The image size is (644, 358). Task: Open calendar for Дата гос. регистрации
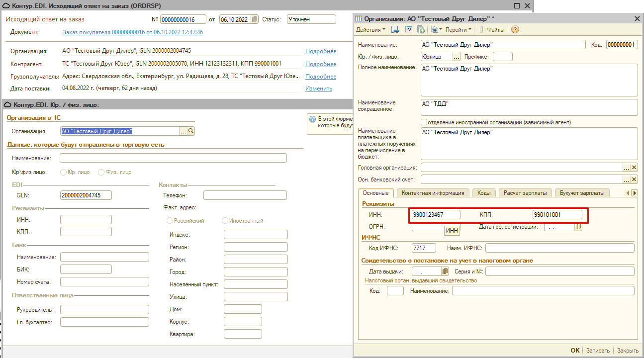pos(578,227)
